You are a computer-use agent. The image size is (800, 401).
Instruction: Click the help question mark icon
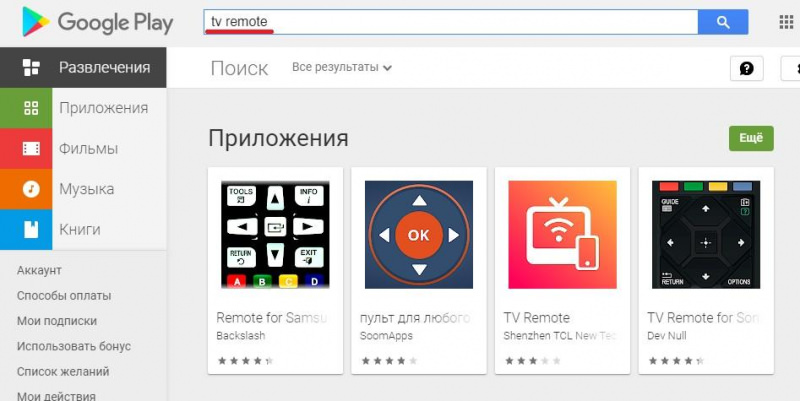coord(746,68)
